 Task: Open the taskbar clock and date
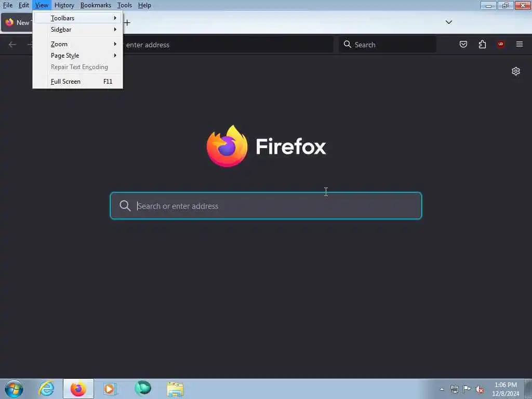point(506,389)
